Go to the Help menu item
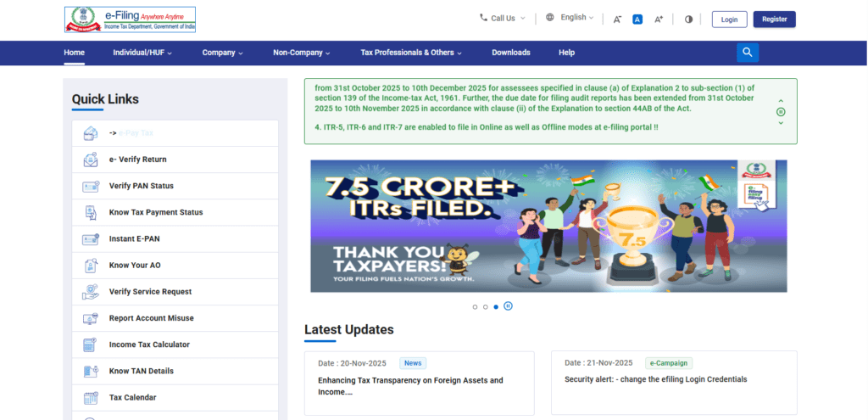The width and height of the screenshot is (868, 420). [566, 53]
